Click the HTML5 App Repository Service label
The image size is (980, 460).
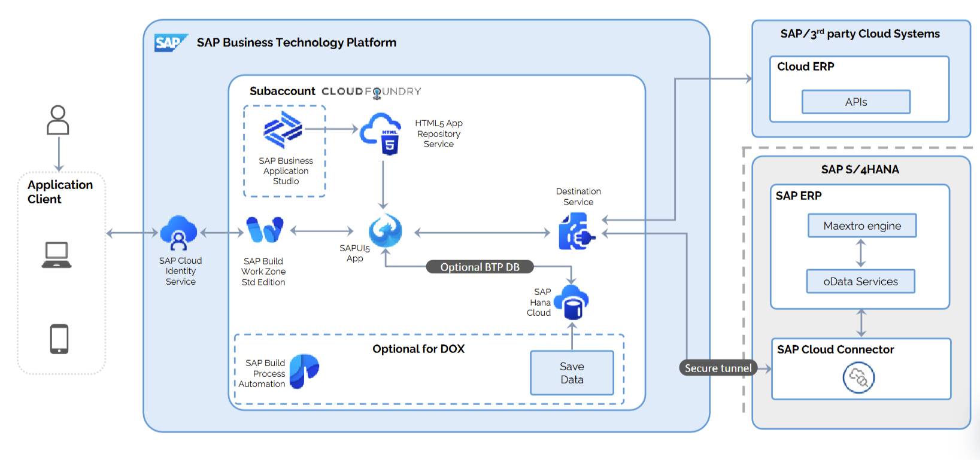[439, 133]
